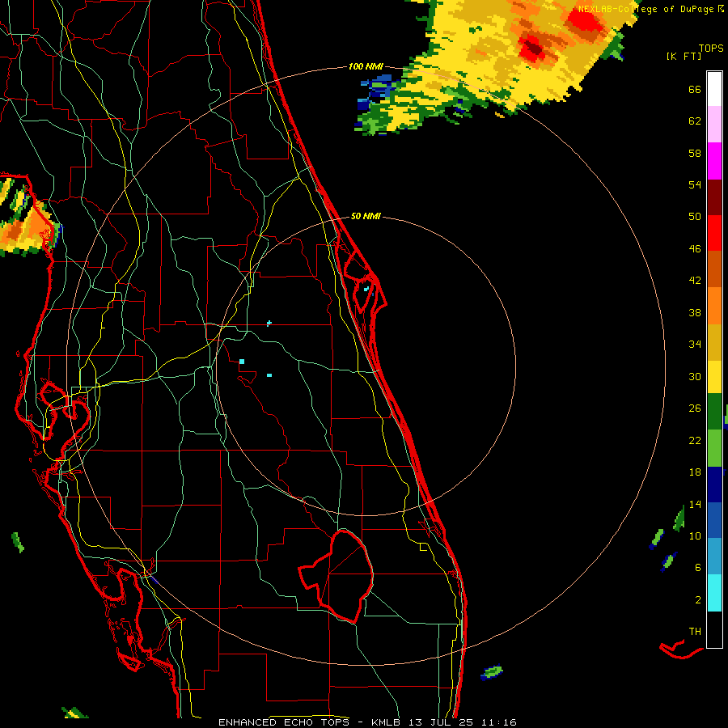Click the legend value 22

[695, 440]
